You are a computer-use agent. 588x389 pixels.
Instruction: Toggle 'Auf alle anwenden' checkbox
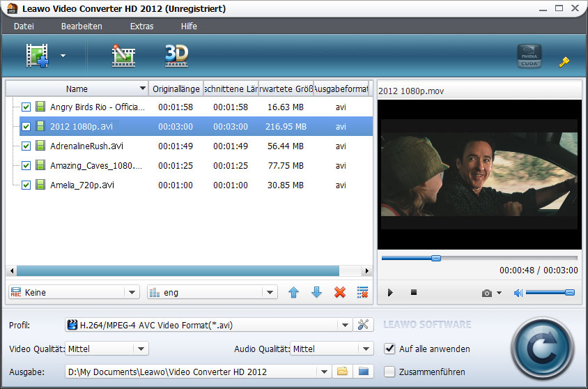click(x=389, y=349)
